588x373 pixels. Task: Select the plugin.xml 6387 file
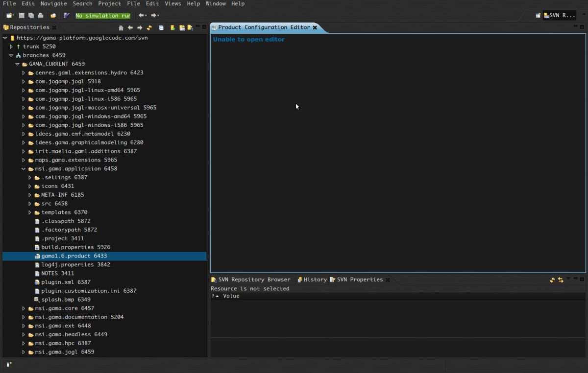[62, 282]
